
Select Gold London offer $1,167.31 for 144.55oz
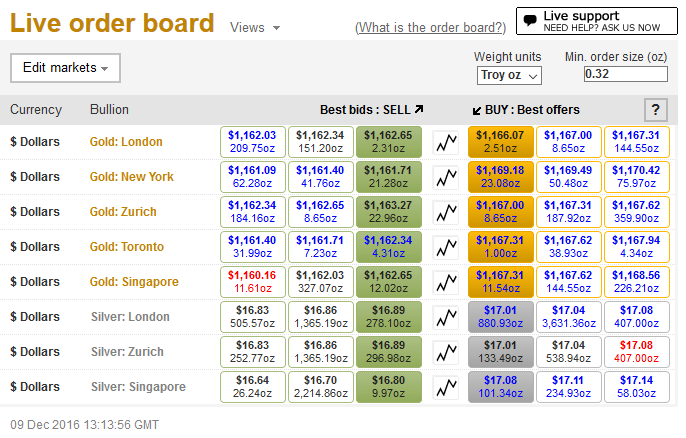click(637, 142)
